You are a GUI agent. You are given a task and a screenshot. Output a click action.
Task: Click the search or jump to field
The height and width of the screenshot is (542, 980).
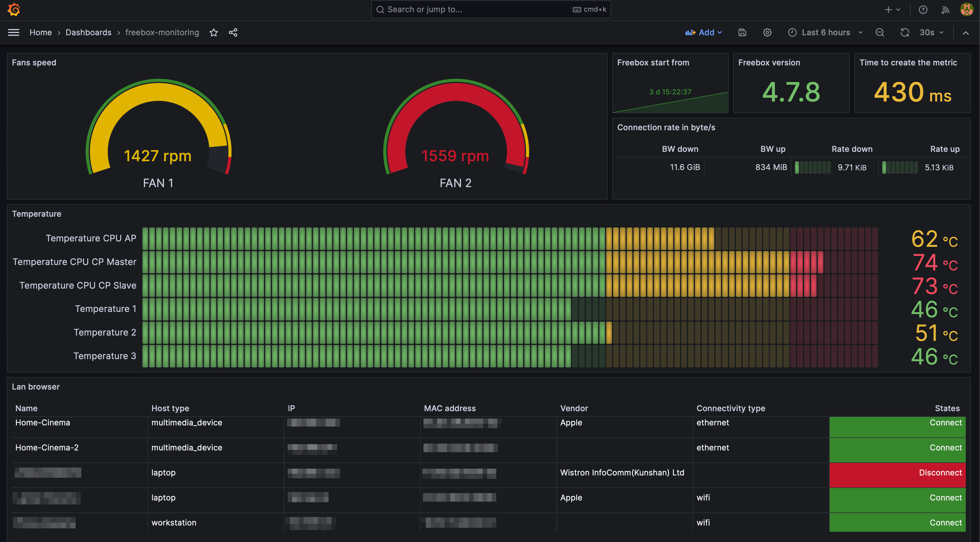pyautogui.click(x=491, y=9)
